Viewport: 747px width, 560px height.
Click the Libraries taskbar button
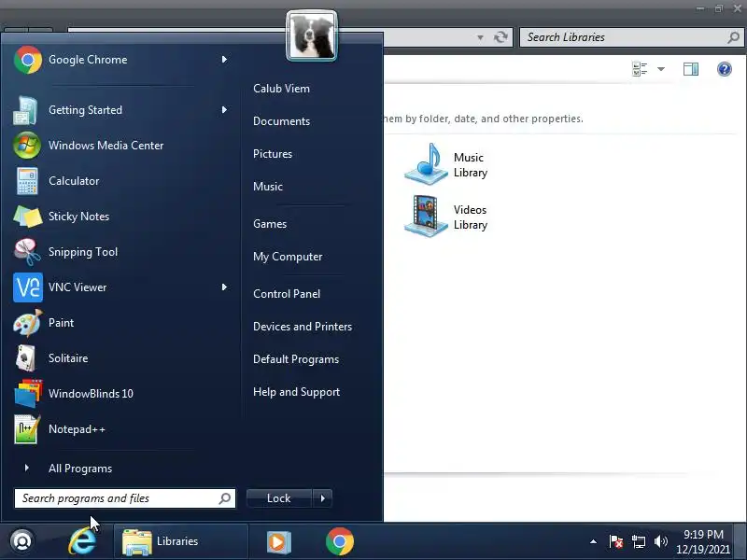181,541
